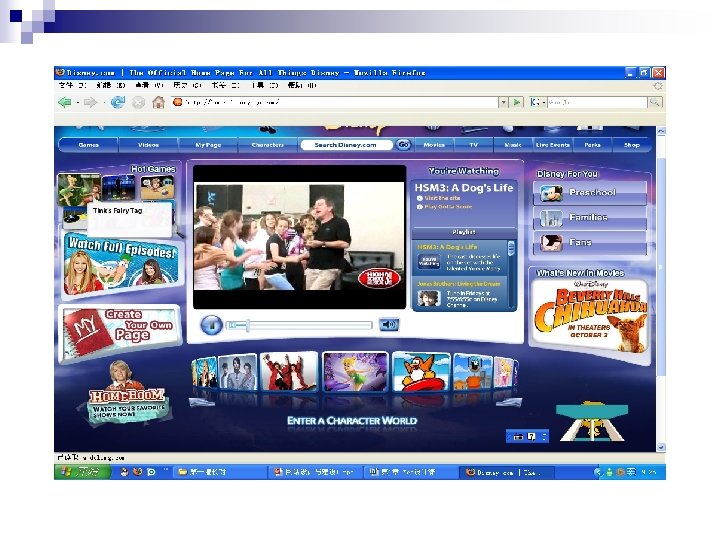This screenshot has width=720, height=540.
Task: Click the Beverly Hills Chihuahua movie poster
Action: point(590,316)
